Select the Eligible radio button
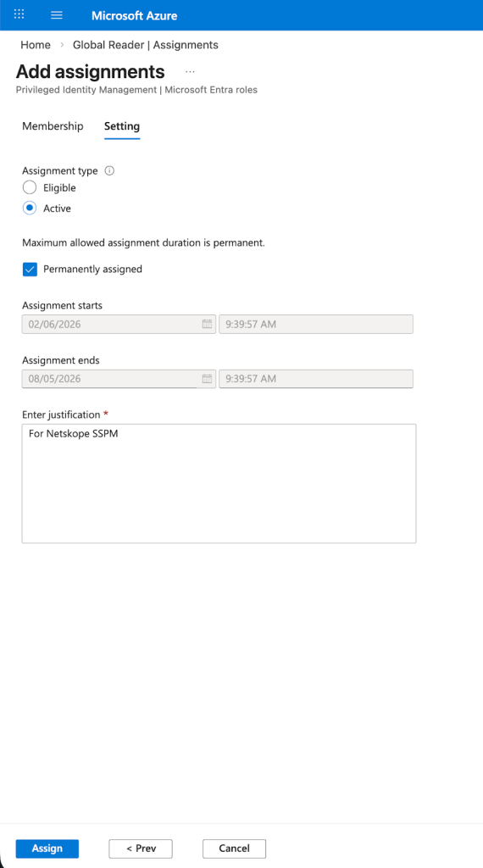The image size is (483, 868). [x=30, y=187]
